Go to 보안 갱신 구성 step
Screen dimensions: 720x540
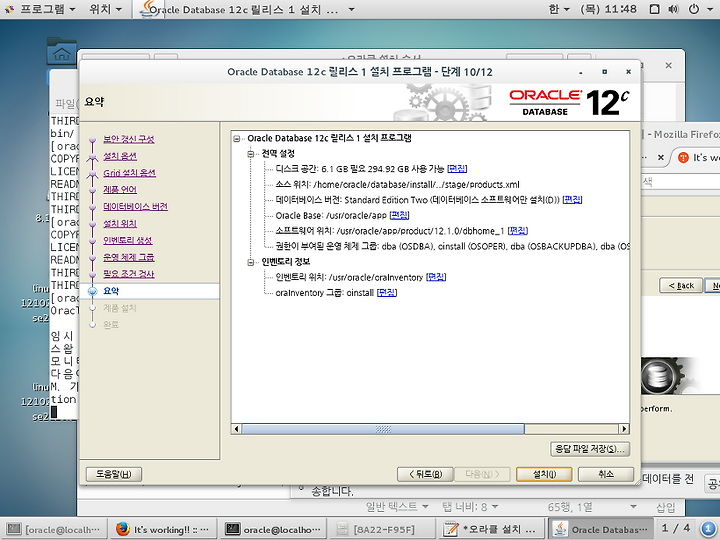pyautogui.click(x=129, y=139)
